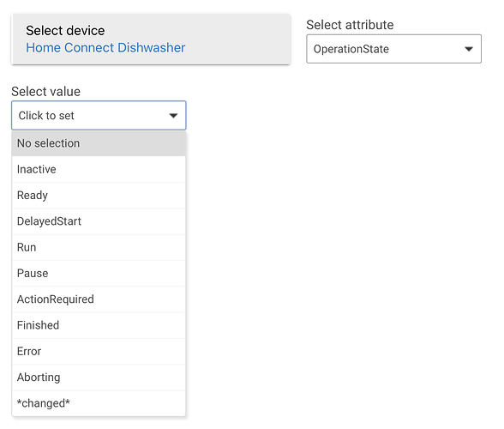Screen dimensions: 504x429
Task: Click the Select device panel
Action: [x=151, y=39]
